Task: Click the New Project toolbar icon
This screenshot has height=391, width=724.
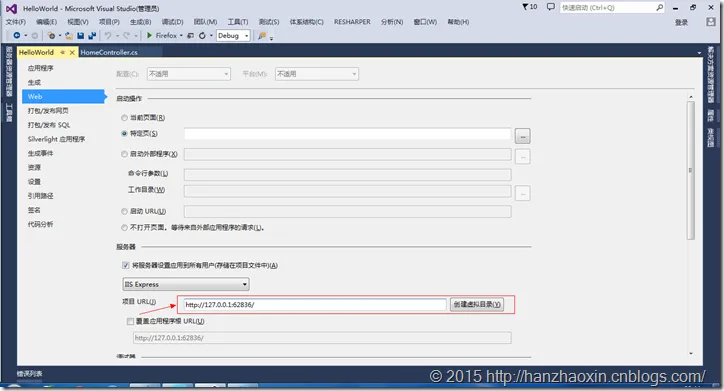Action: pyautogui.click(x=51, y=36)
